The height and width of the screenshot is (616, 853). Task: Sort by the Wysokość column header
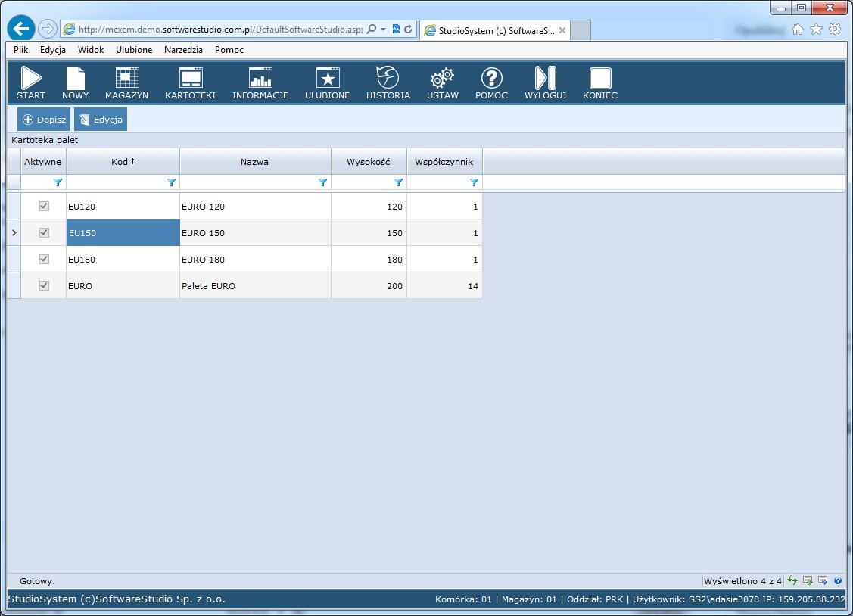point(369,161)
